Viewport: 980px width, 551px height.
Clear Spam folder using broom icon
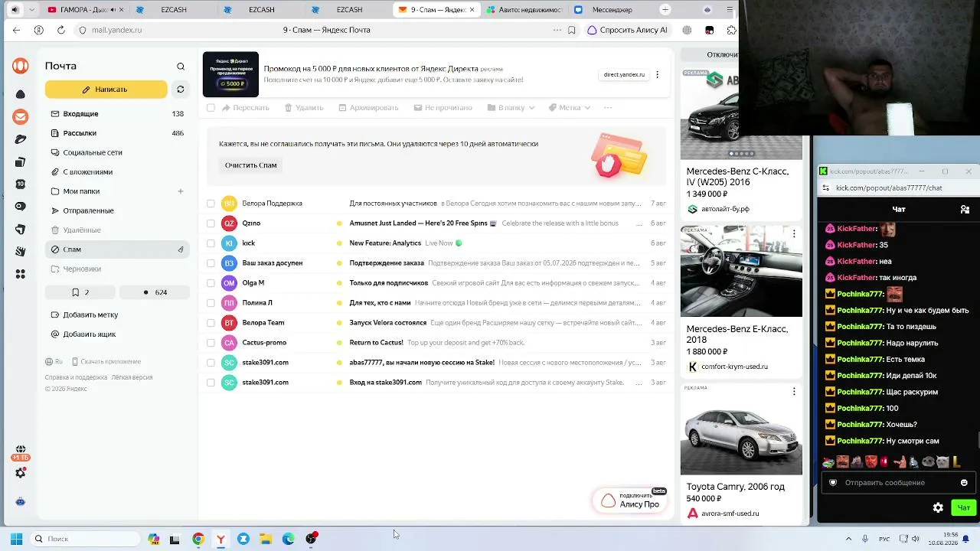tap(181, 249)
